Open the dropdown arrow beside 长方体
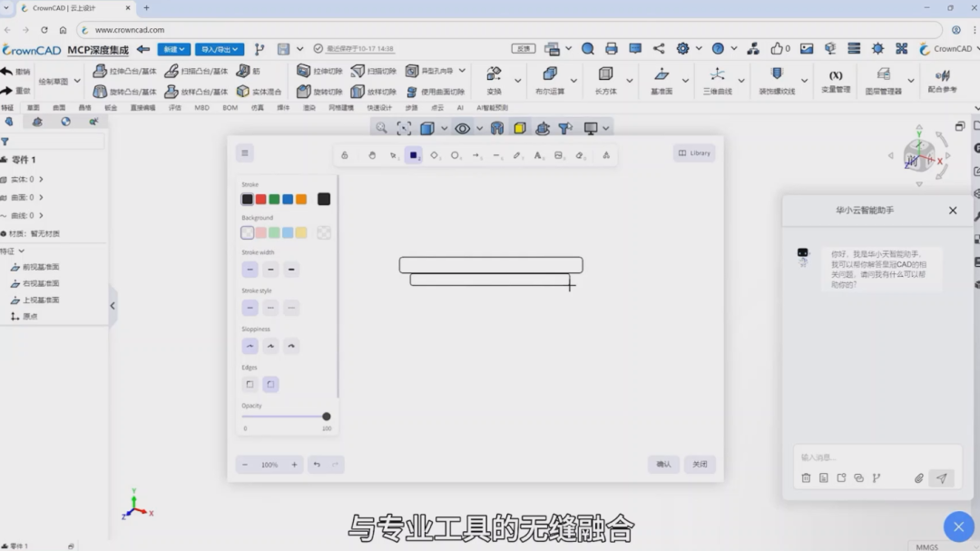This screenshot has height=551, width=980. 630,81
